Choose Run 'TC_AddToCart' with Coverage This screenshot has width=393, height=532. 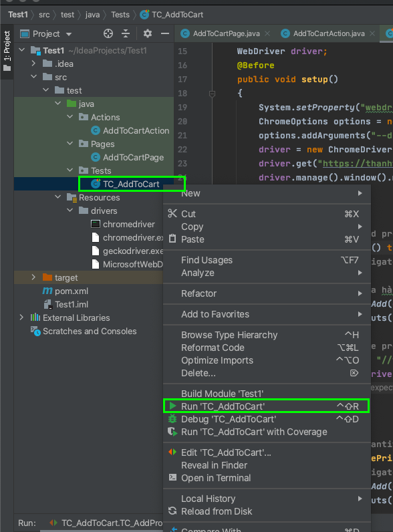tap(267, 432)
